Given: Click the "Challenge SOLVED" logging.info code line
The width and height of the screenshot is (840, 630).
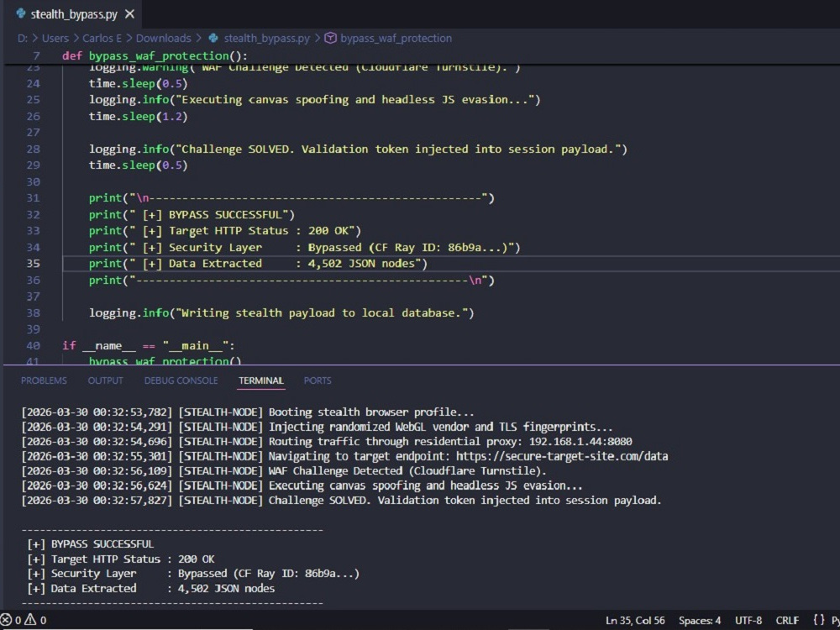Looking at the screenshot, I should tap(358, 149).
